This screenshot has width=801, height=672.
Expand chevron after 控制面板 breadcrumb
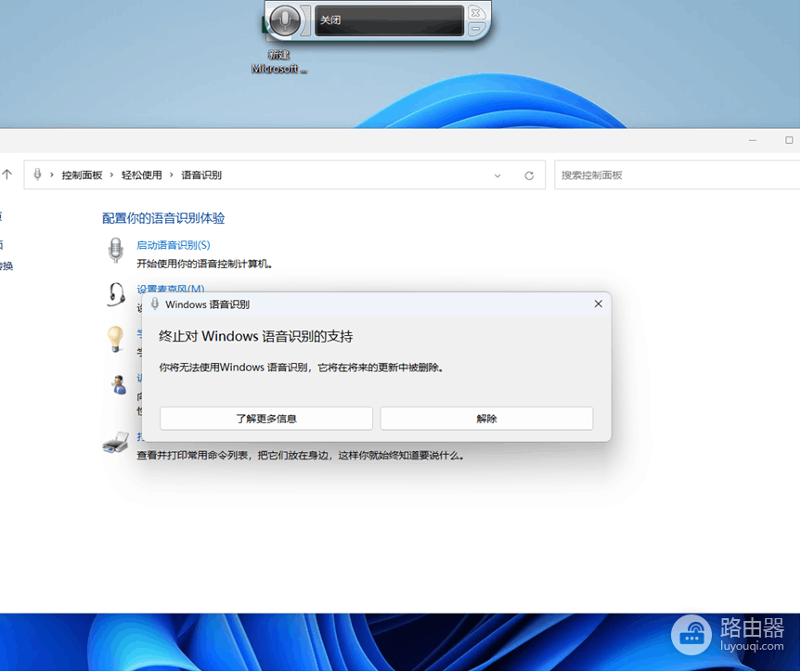tap(111, 175)
